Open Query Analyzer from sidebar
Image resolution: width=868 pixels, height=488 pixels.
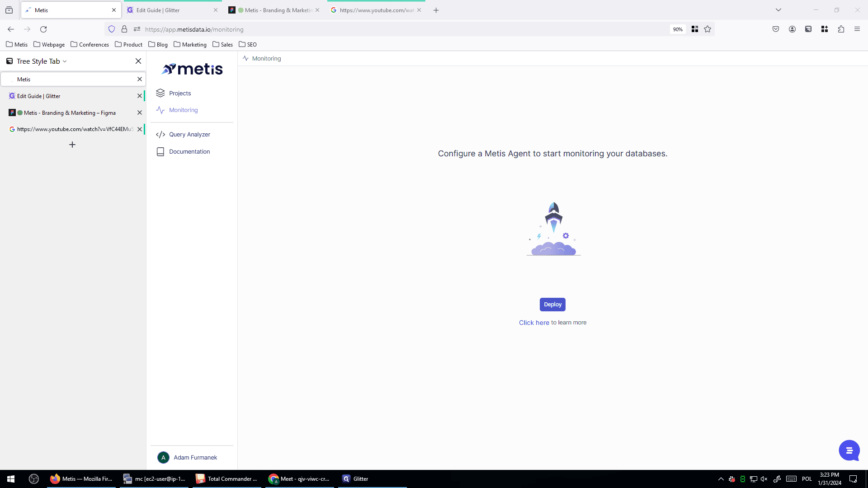[189, 135]
